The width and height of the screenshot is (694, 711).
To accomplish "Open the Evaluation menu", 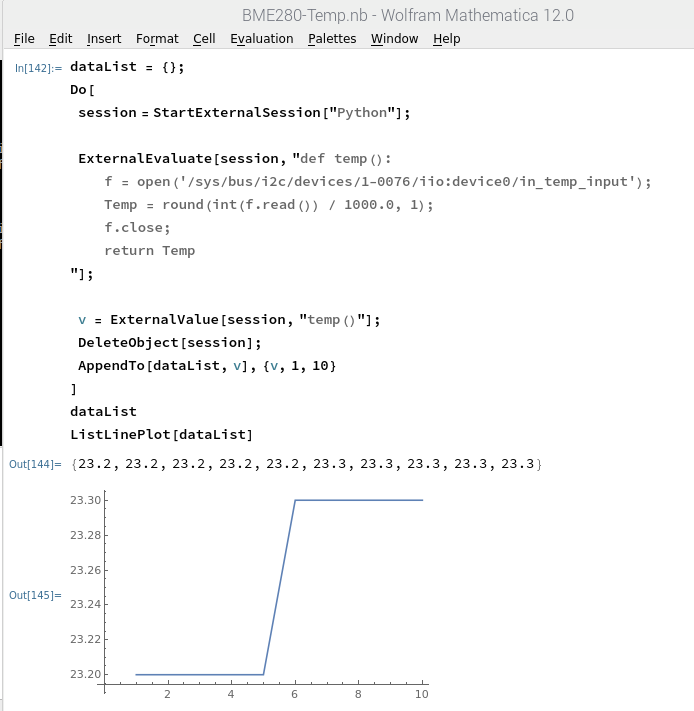I will point(262,39).
